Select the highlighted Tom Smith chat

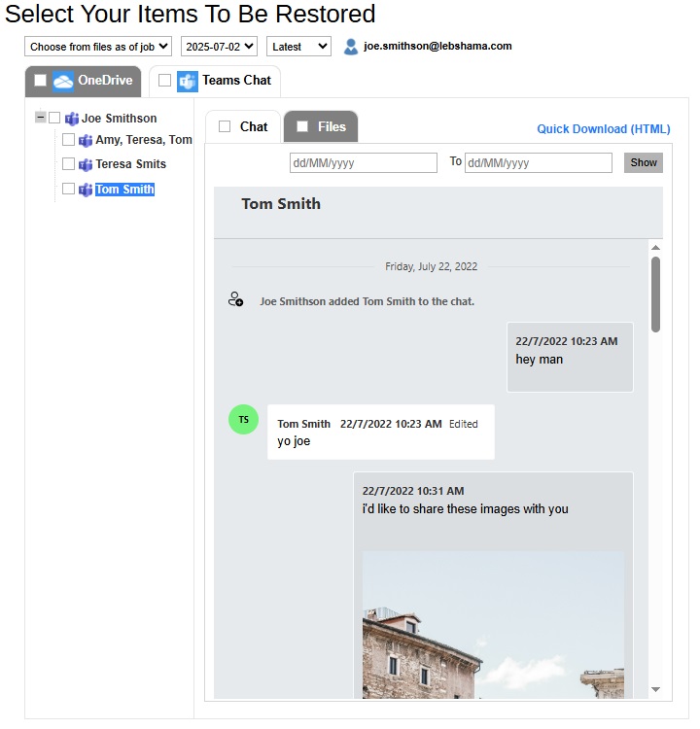pyautogui.click(x=124, y=190)
